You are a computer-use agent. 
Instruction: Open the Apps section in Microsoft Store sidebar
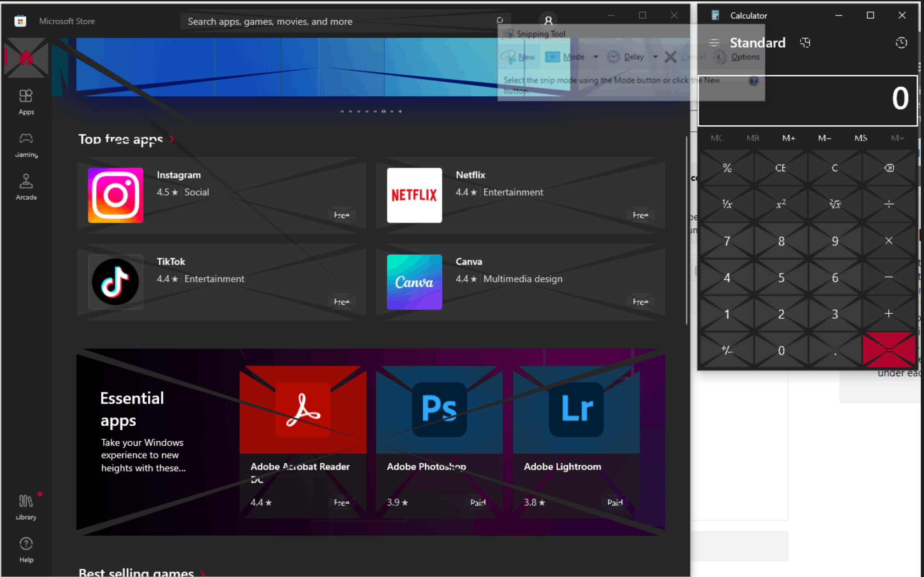[26, 102]
